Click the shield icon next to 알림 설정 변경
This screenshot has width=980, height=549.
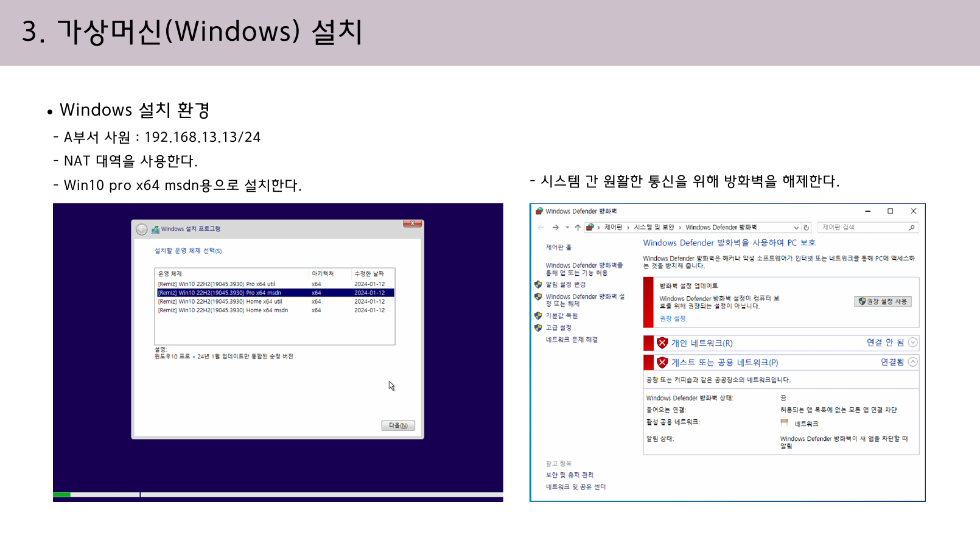[538, 285]
